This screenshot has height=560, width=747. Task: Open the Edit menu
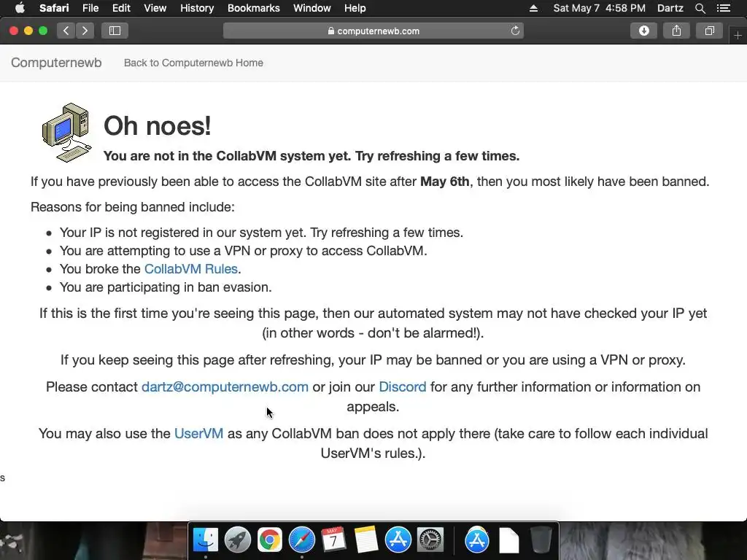point(121,8)
